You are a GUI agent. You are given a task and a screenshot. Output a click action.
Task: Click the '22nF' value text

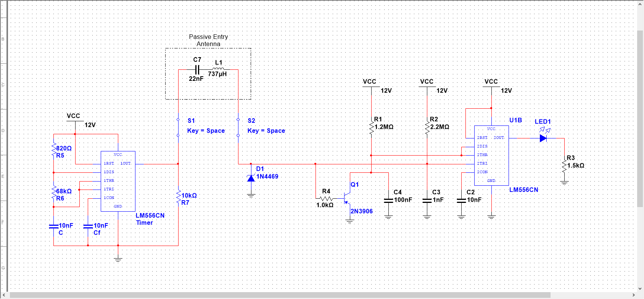point(196,79)
